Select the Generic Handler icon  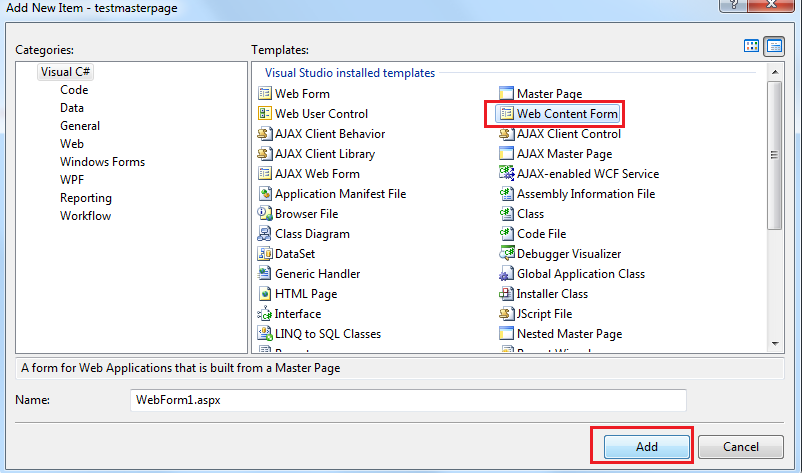point(265,274)
